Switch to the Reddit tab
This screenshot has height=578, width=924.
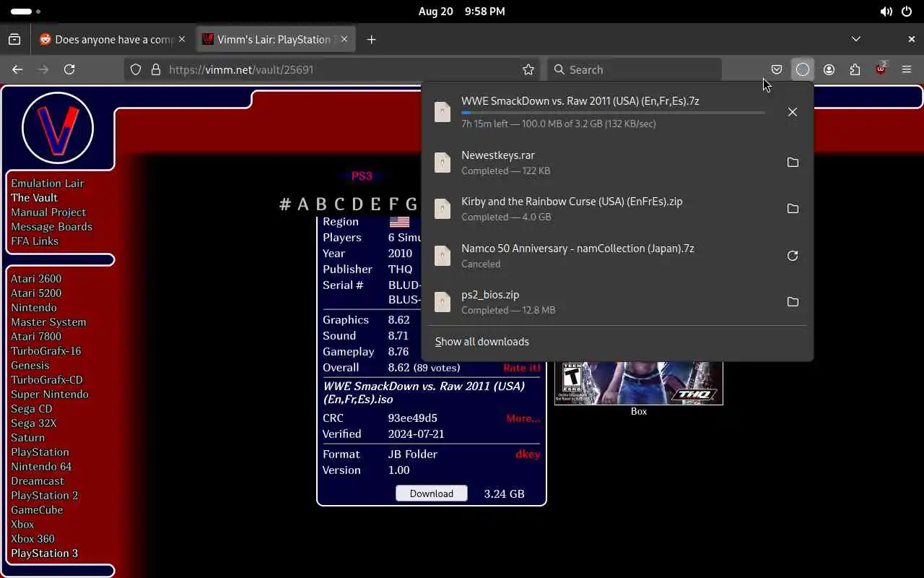113,40
